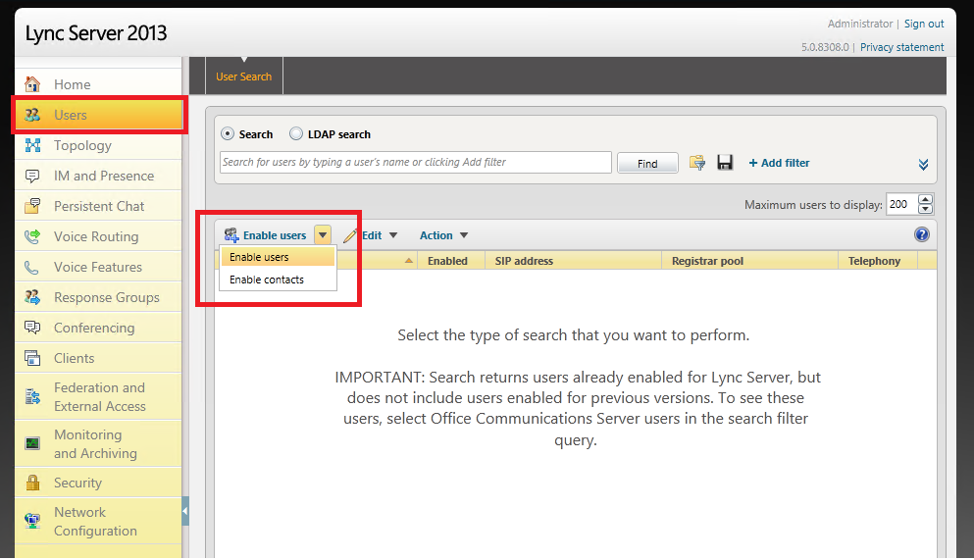Click the Sign out link
This screenshot has width=974, height=560.
(x=924, y=24)
